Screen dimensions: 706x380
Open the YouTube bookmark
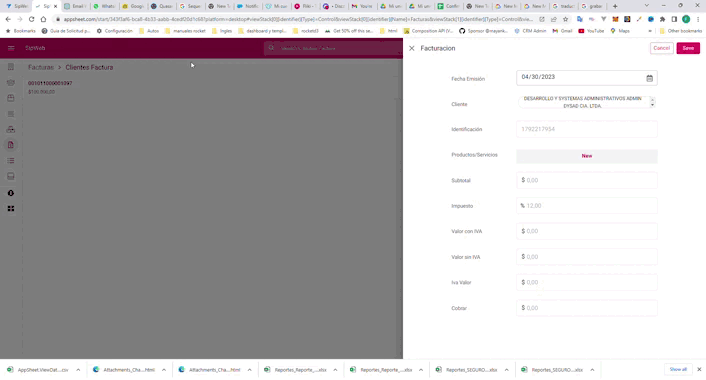(591, 31)
